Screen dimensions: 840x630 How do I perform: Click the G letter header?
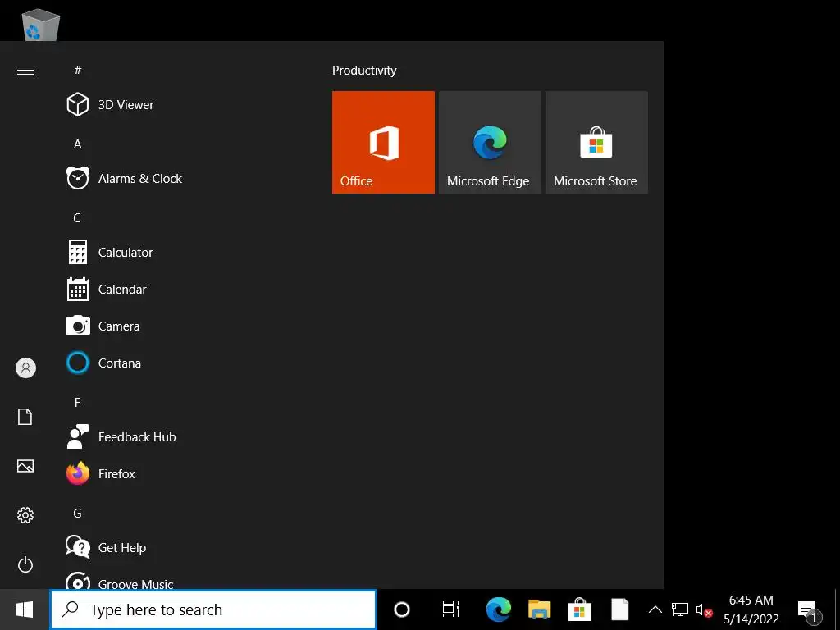(x=78, y=514)
